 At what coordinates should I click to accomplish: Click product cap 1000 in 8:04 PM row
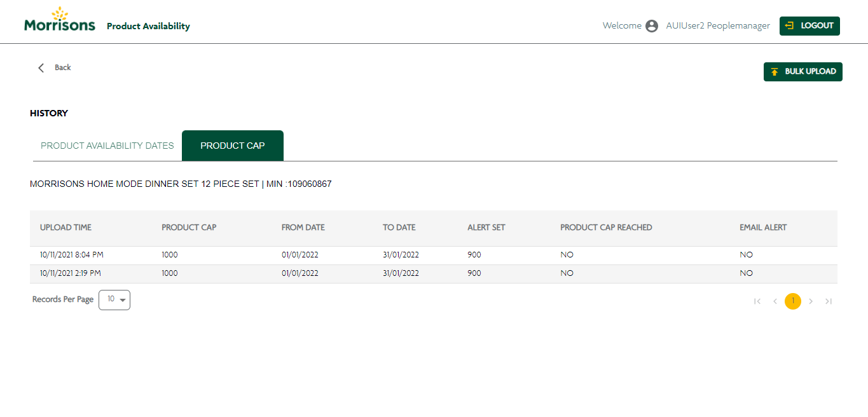(x=170, y=255)
